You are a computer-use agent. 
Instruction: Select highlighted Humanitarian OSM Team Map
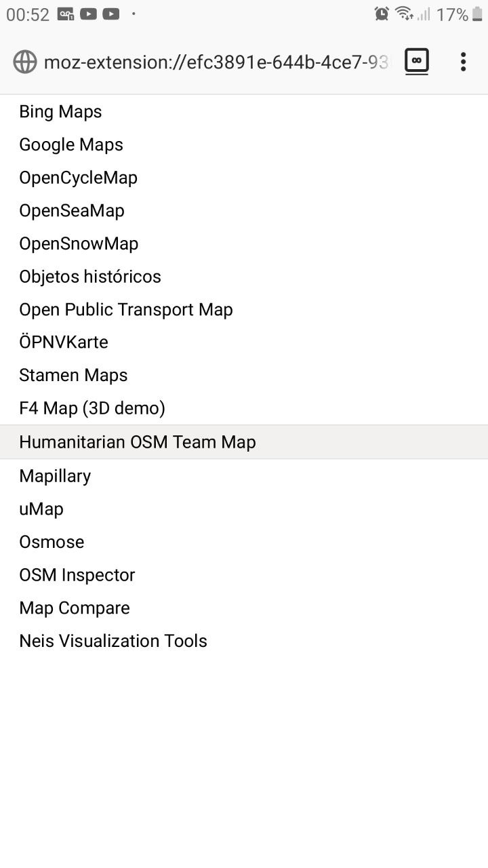tap(244, 442)
